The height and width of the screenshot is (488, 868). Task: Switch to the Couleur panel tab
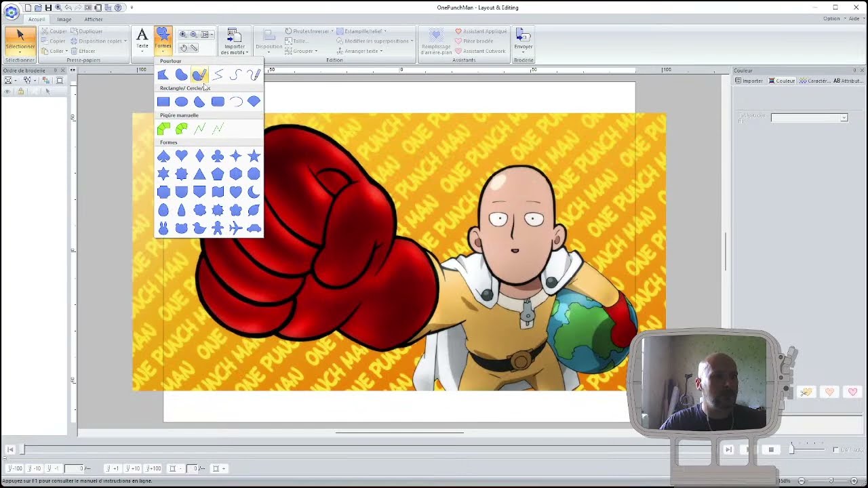[782, 81]
